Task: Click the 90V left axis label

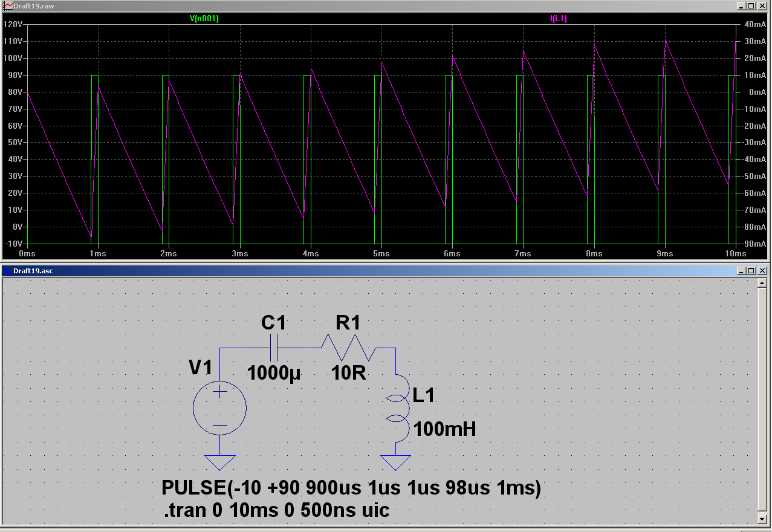Action: [15, 75]
